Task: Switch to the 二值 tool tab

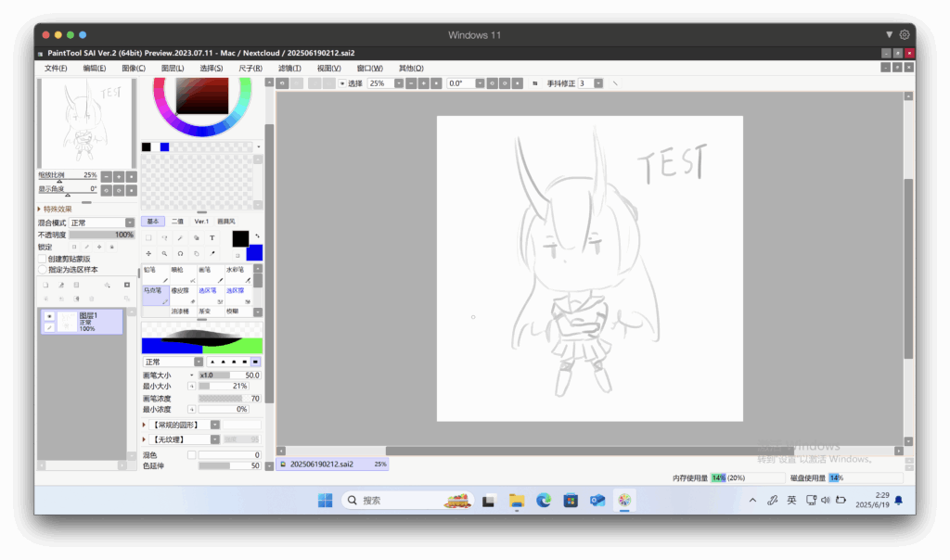Action: (176, 222)
